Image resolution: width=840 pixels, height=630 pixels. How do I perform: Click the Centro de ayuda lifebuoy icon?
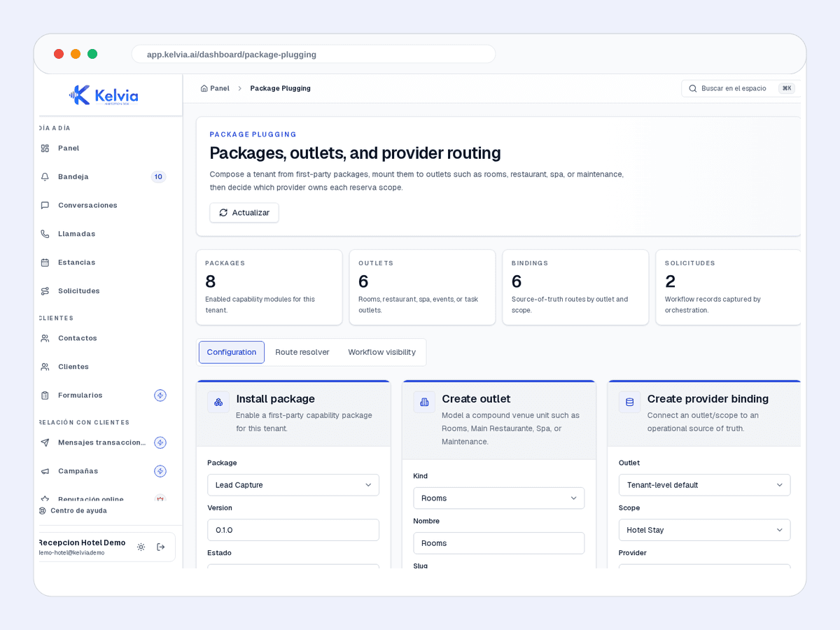[x=43, y=511]
